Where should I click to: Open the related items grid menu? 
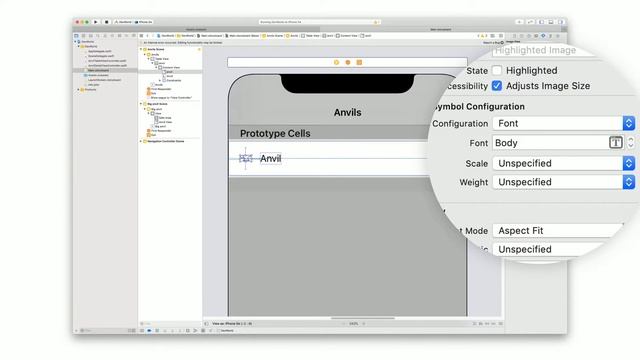pyautogui.click(x=142, y=36)
